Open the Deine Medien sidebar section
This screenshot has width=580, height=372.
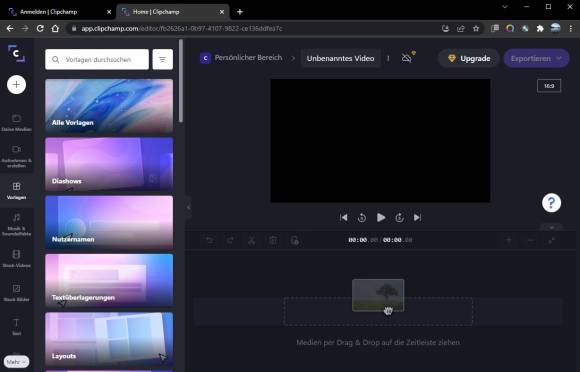click(x=16, y=123)
